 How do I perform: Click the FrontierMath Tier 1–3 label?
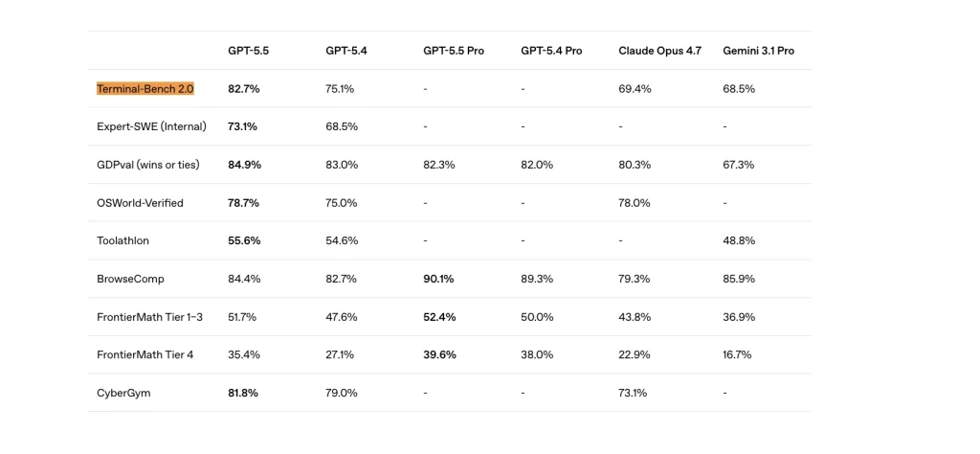tap(149, 317)
